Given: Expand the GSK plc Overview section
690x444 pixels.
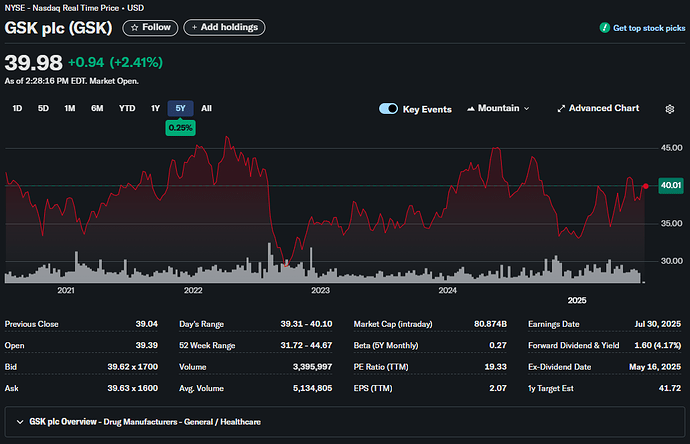Looking at the screenshot, I should point(345,422).
